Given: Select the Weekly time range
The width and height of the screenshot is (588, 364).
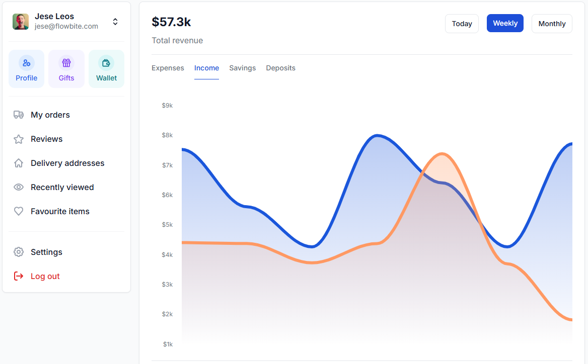Looking at the screenshot, I should click(505, 23).
